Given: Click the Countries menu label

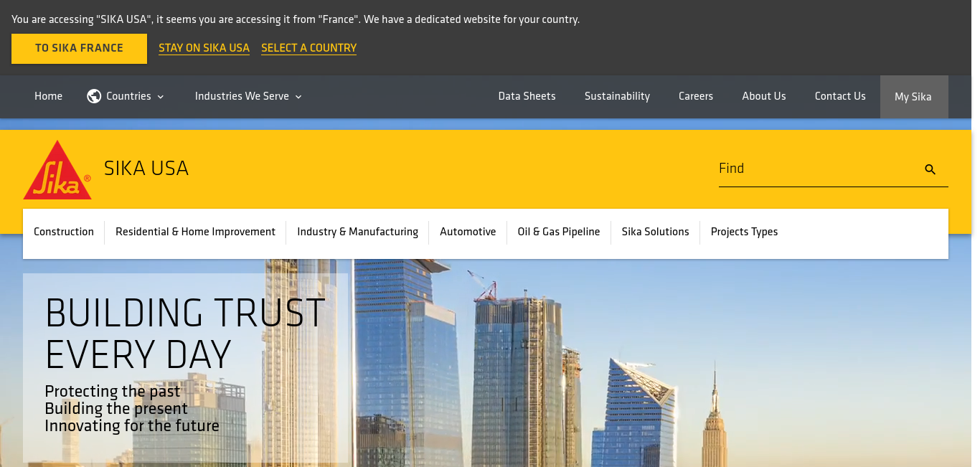Looking at the screenshot, I should (128, 96).
